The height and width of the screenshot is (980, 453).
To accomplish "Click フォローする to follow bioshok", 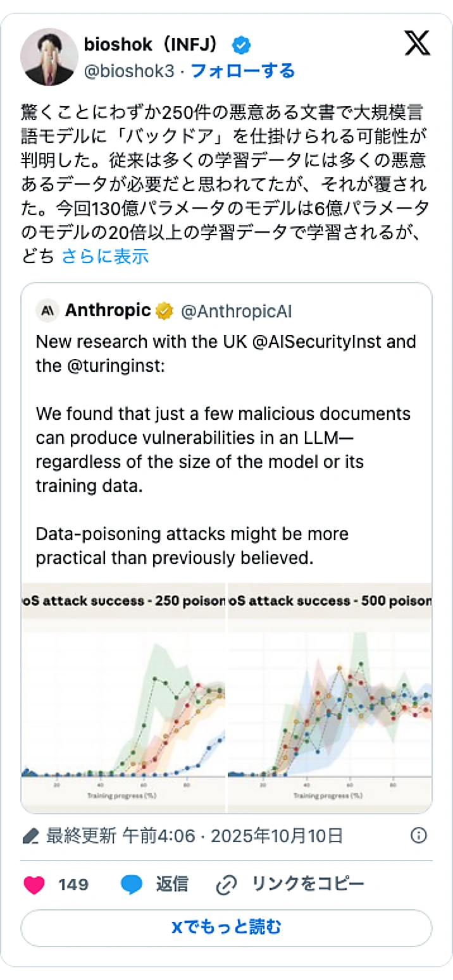I will pyautogui.click(x=243, y=71).
